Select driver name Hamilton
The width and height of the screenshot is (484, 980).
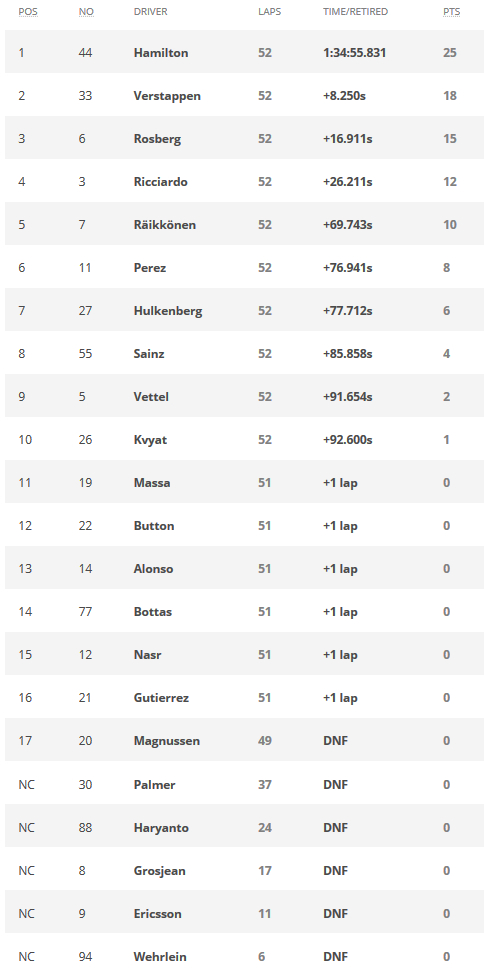(x=161, y=52)
